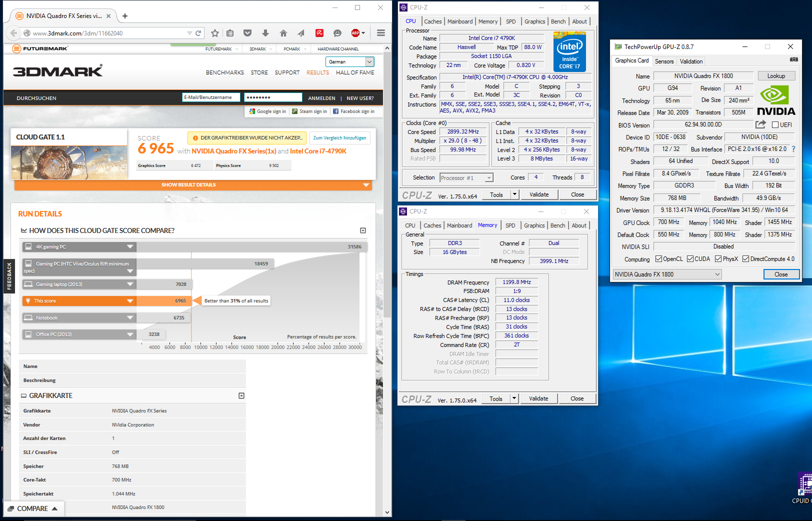This screenshot has width=812, height=521.
Task: Switch to the Caches tab in upper CPU-Z
Action: (432, 21)
